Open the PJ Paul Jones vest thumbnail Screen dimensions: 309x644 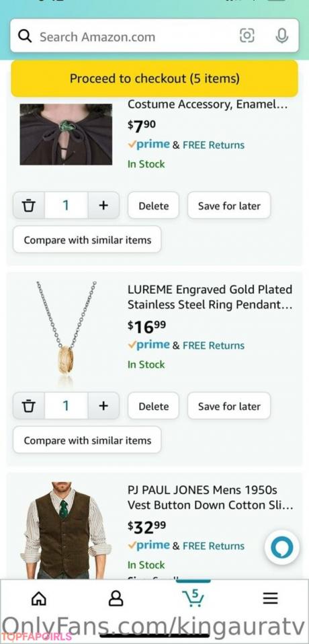click(66, 530)
